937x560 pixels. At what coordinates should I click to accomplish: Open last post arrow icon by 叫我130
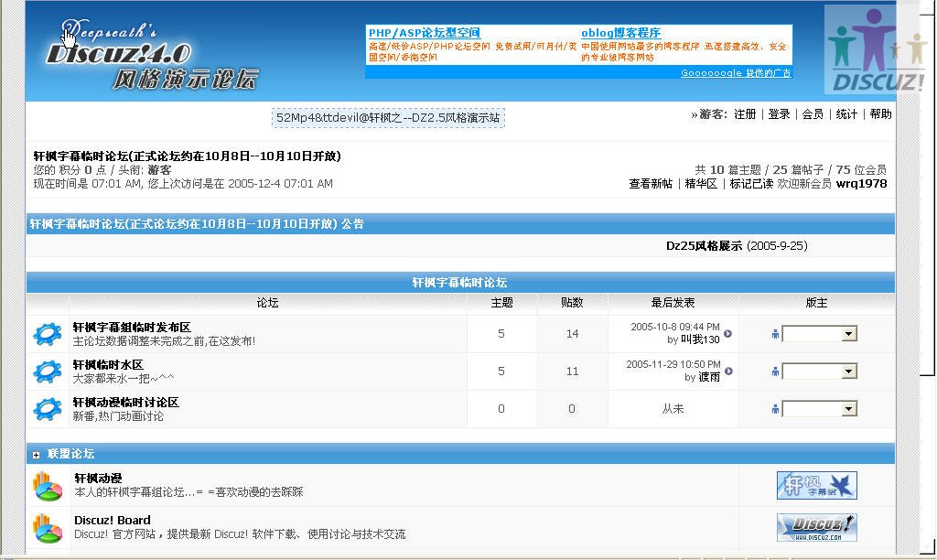pyautogui.click(x=727, y=333)
